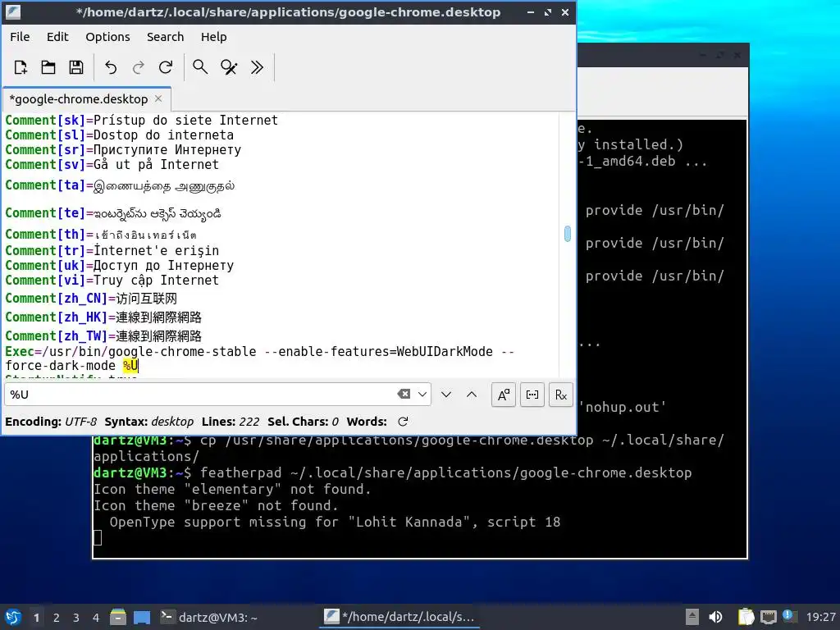Find the next match
The width and height of the screenshot is (840, 630).
[446, 395]
